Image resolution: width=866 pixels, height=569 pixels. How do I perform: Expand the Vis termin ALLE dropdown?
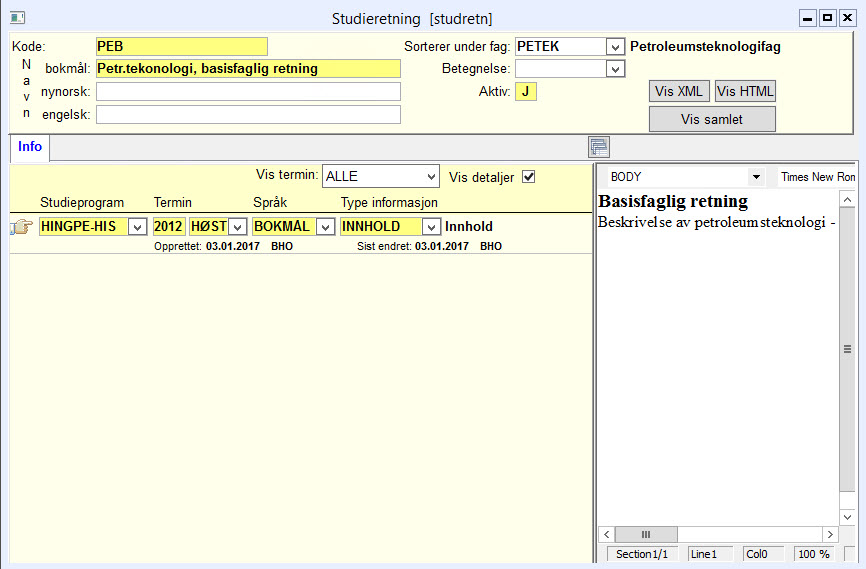point(432,177)
